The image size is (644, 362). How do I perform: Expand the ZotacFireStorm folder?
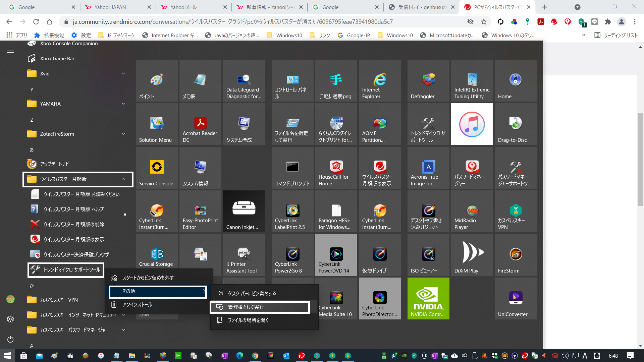[x=123, y=134]
